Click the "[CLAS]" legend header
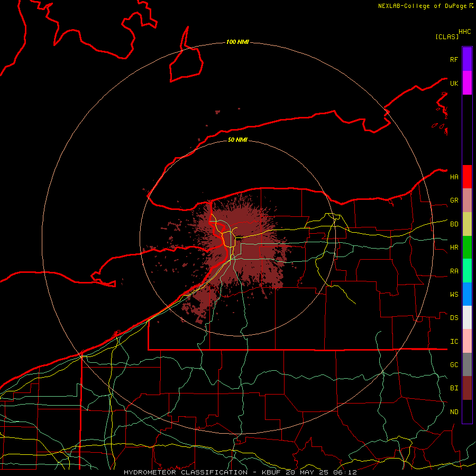This screenshot has height=476, width=476. (447, 36)
